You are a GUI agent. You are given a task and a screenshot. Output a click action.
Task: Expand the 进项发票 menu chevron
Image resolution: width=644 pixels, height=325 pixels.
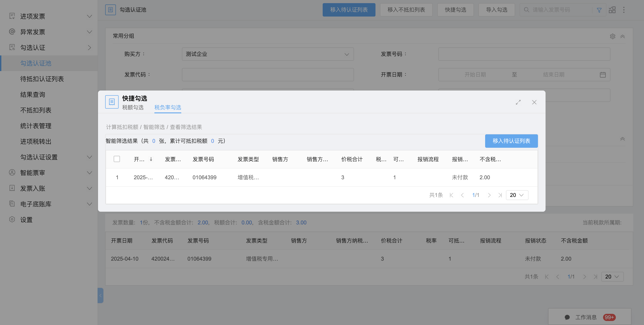[89, 16]
